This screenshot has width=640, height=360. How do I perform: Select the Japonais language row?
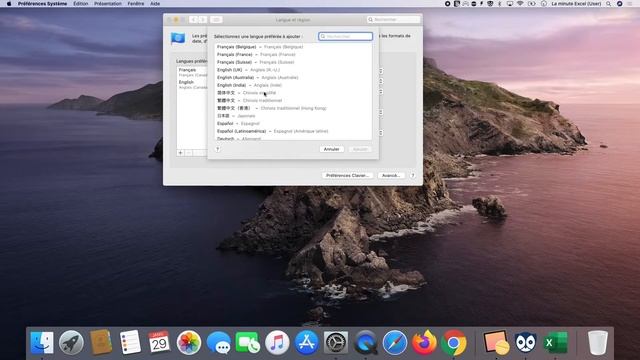293,116
